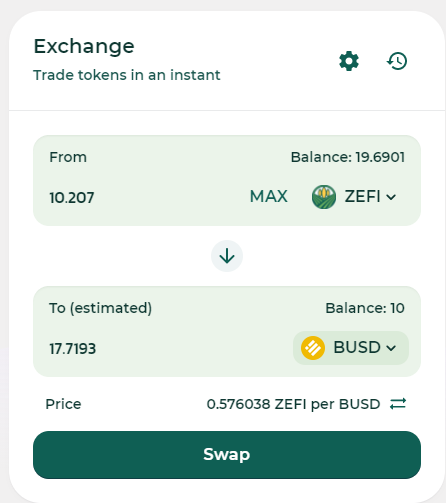Click the ZEFI token logo
Image resolution: width=446 pixels, height=503 pixels.
(324, 197)
